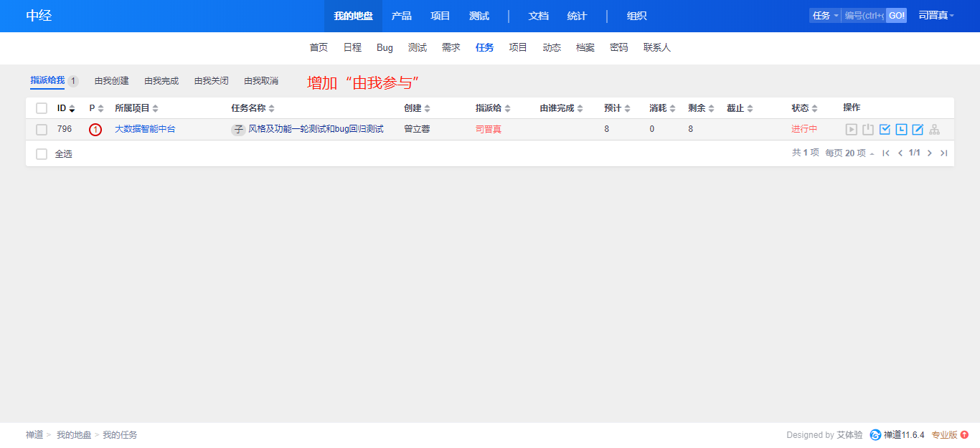980x448 pixels.
Task: Click the record hours clock icon
Action: 901,130
